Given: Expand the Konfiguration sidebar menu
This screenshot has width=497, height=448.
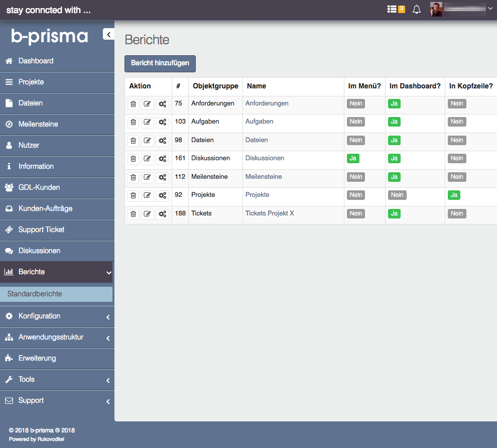Looking at the screenshot, I should point(56,316).
